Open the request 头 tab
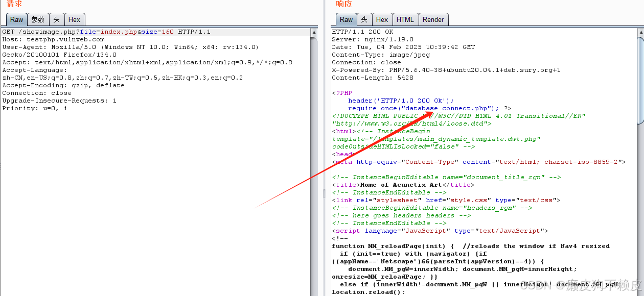This screenshot has height=296, width=644. (57, 19)
